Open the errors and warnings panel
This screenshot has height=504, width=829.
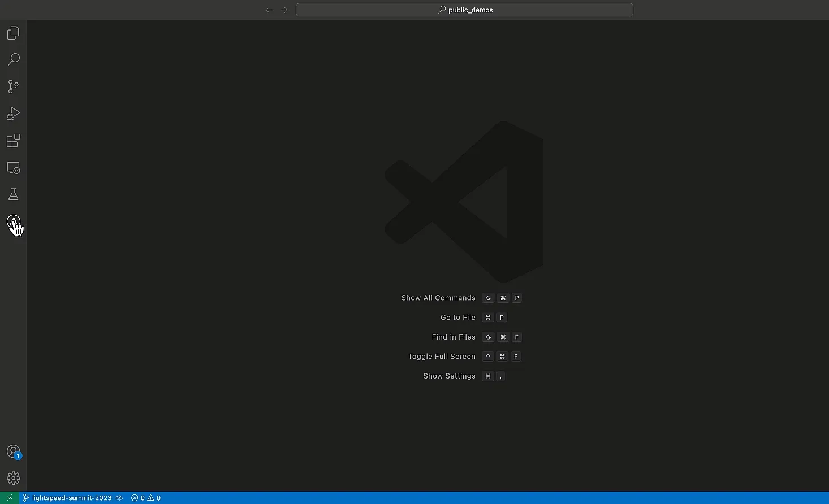coord(145,498)
